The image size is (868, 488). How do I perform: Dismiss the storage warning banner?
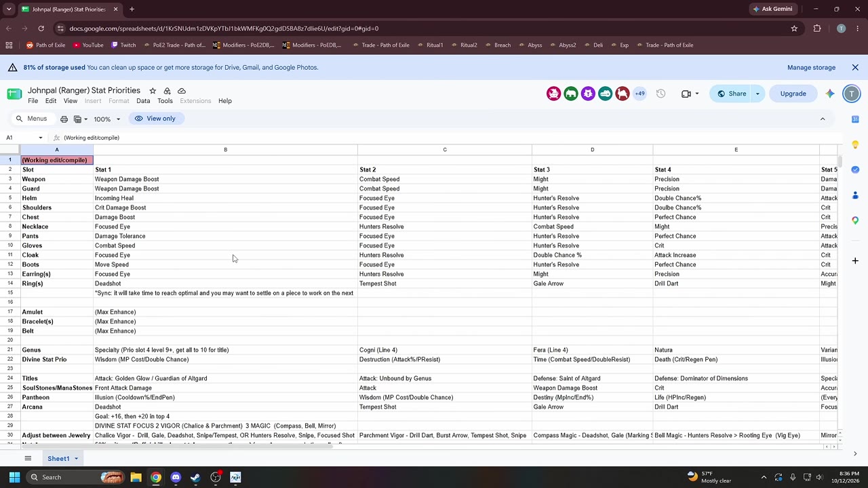click(855, 68)
